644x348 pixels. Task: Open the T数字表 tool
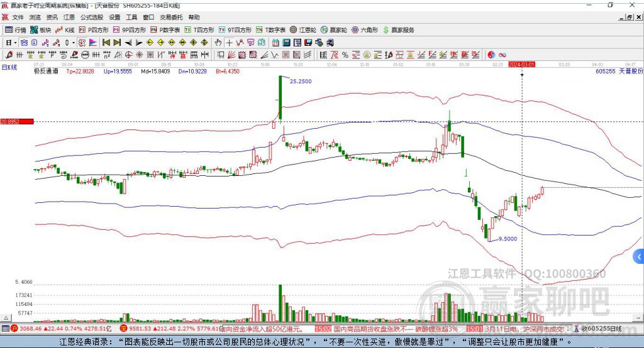click(270, 30)
